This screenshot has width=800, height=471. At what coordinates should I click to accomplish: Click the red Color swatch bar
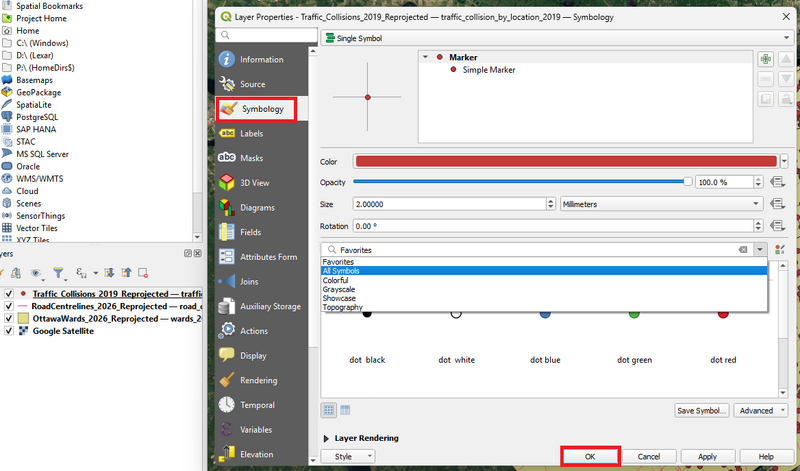[x=565, y=161]
